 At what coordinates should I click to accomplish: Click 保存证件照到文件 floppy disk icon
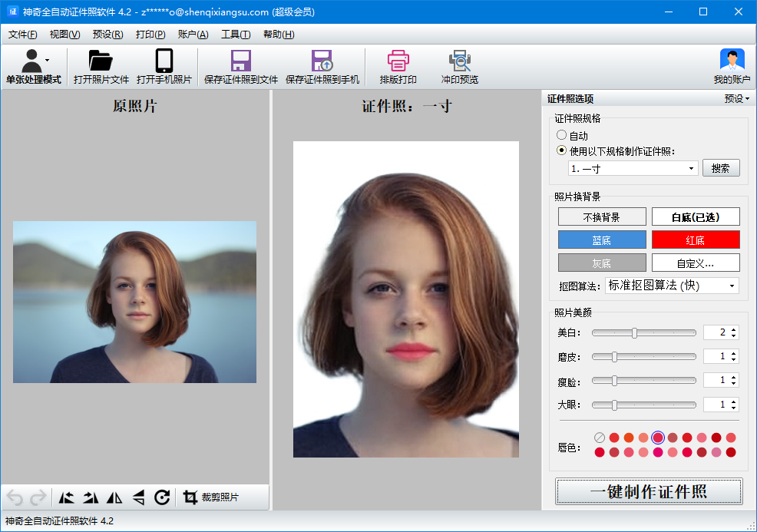coord(241,61)
